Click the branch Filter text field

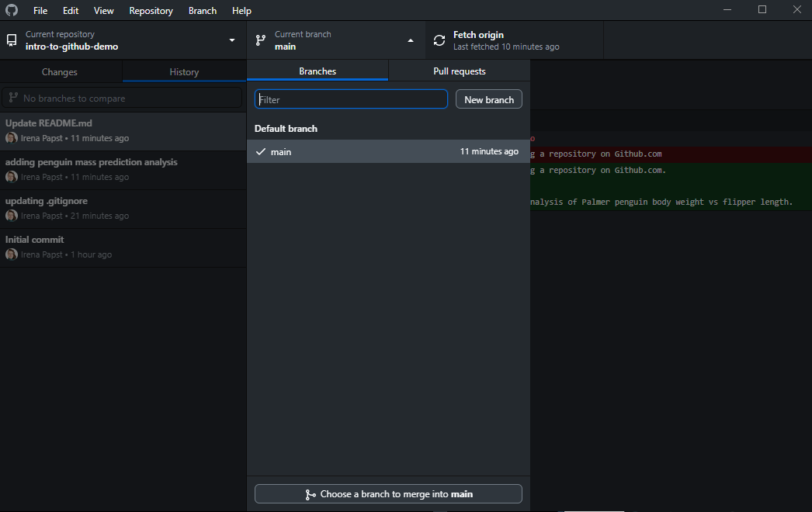tap(351, 99)
